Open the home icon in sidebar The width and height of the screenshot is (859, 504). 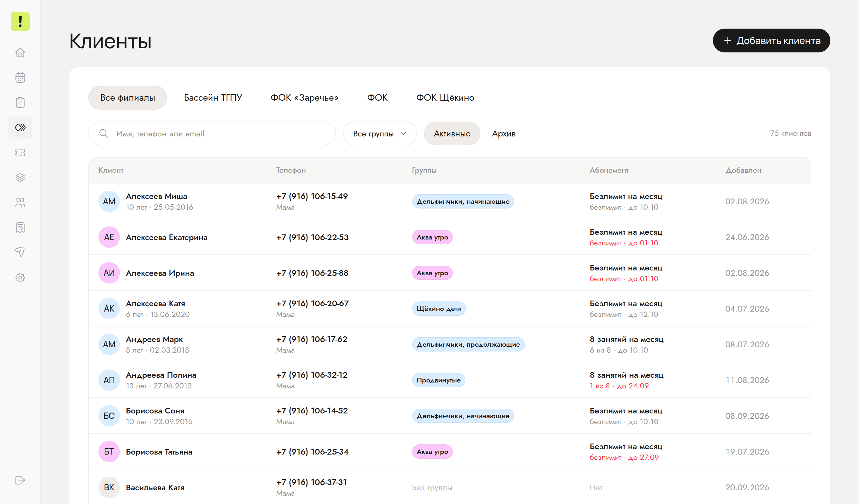click(20, 52)
